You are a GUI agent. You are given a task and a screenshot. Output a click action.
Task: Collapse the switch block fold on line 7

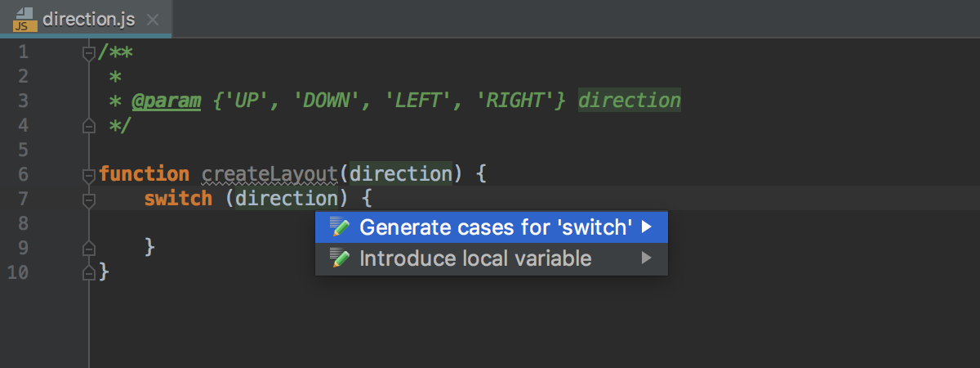coord(89,199)
